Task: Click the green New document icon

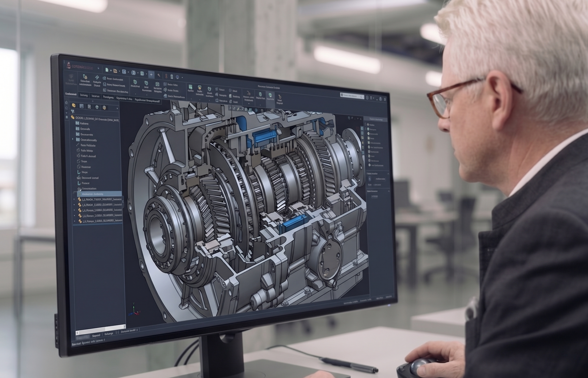Action: tap(107, 70)
